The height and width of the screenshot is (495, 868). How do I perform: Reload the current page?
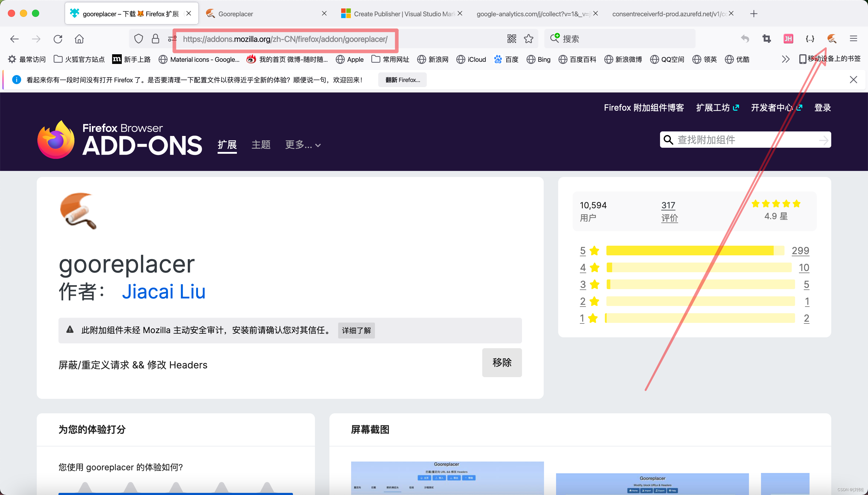(58, 39)
